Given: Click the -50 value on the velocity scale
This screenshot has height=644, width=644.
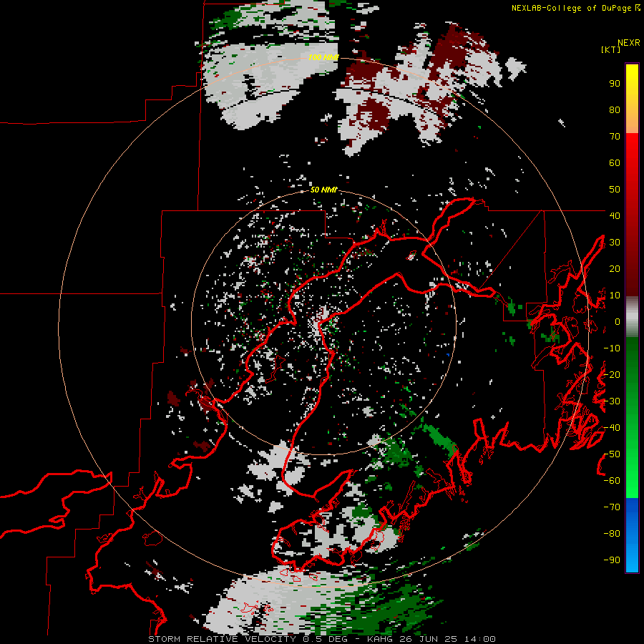Looking at the screenshot, I should coord(612,454).
